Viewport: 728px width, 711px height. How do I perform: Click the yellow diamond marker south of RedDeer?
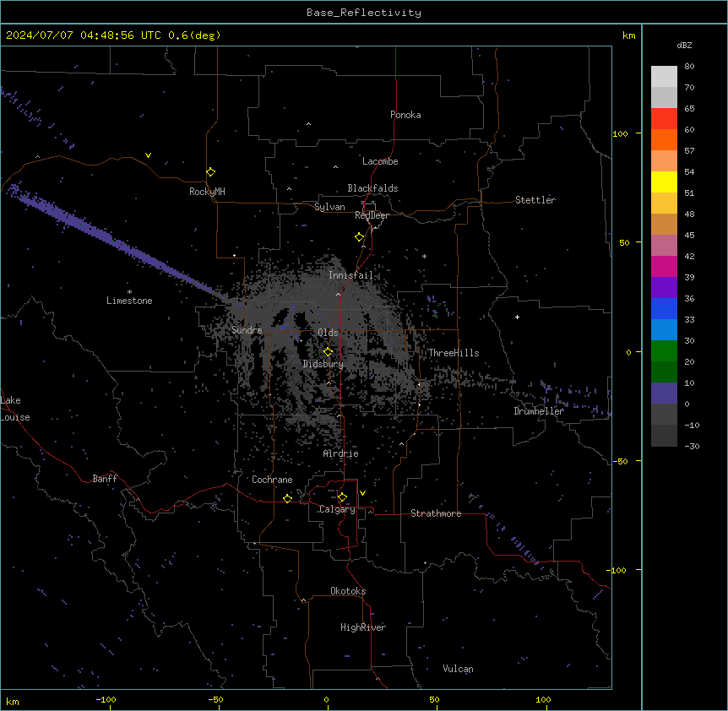pyautogui.click(x=360, y=237)
